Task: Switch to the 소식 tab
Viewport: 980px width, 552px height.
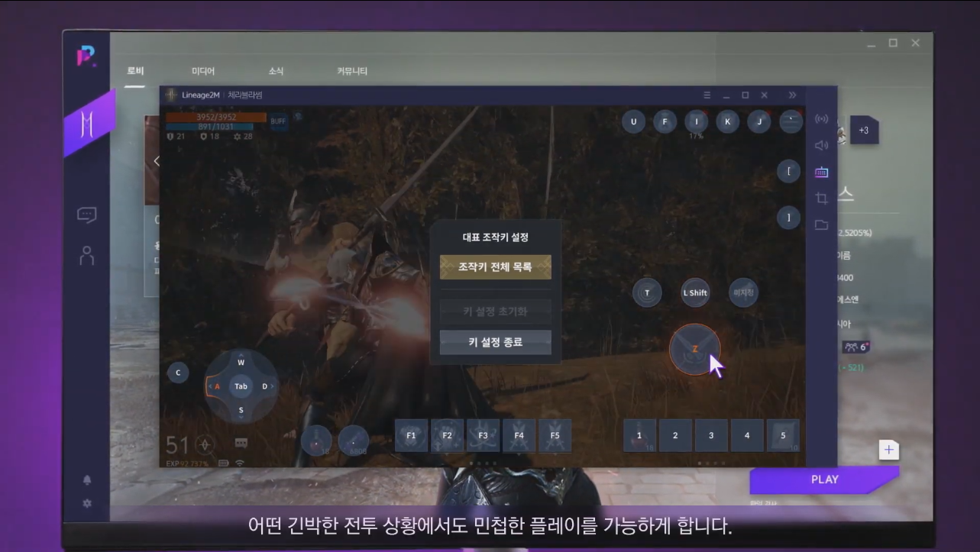Action: [x=276, y=71]
